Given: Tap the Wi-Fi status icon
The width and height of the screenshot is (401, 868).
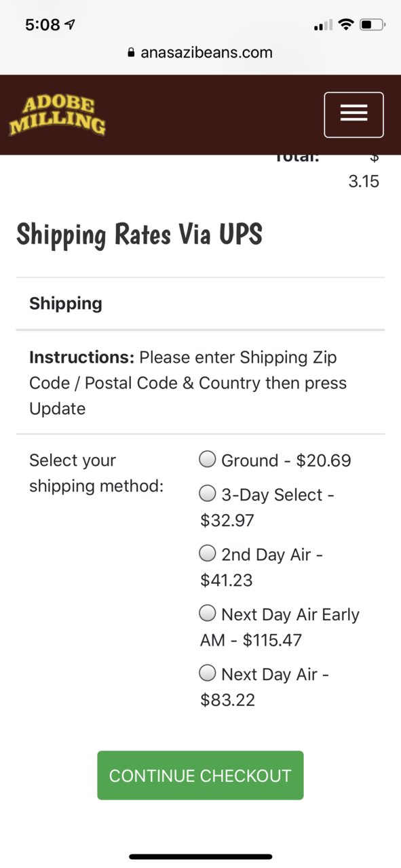Looking at the screenshot, I should tap(346, 25).
